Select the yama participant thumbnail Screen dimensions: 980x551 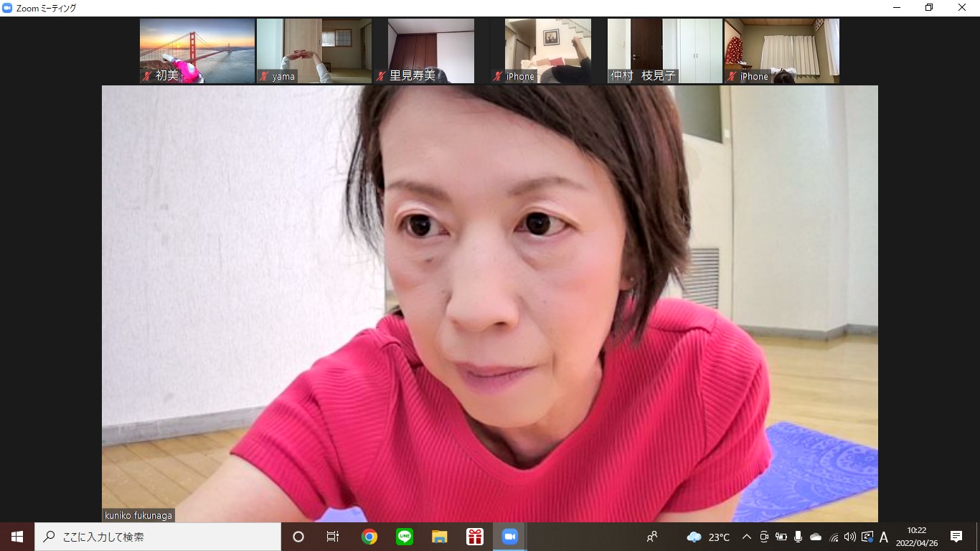point(314,51)
